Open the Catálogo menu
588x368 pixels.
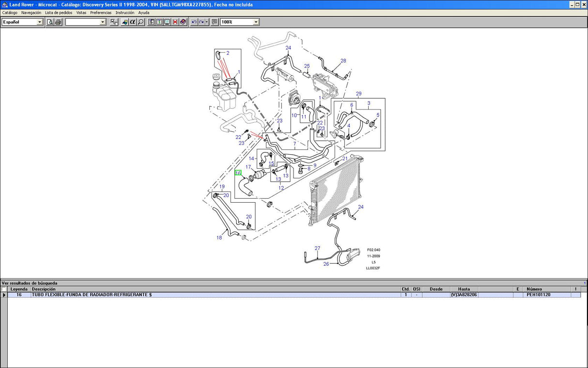pos(10,13)
